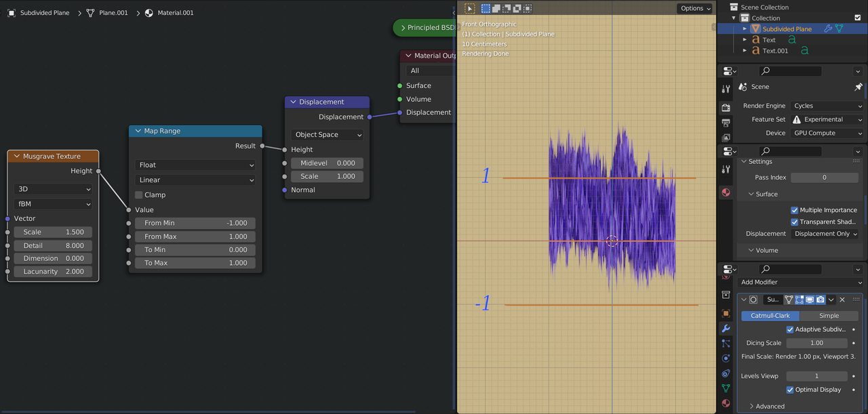Open the Render properties tab icon
This screenshot has width=868, height=414.
click(x=726, y=108)
